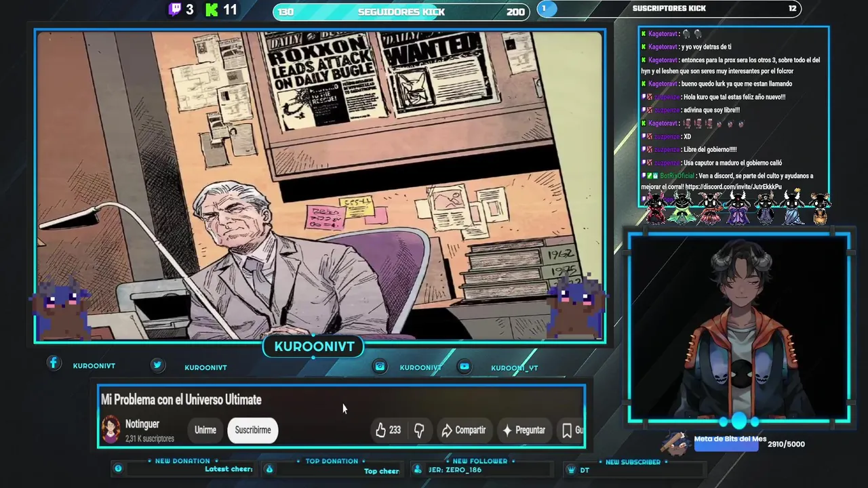
Task: Click the green badge beside BotRixOficial
Action: coord(649,176)
